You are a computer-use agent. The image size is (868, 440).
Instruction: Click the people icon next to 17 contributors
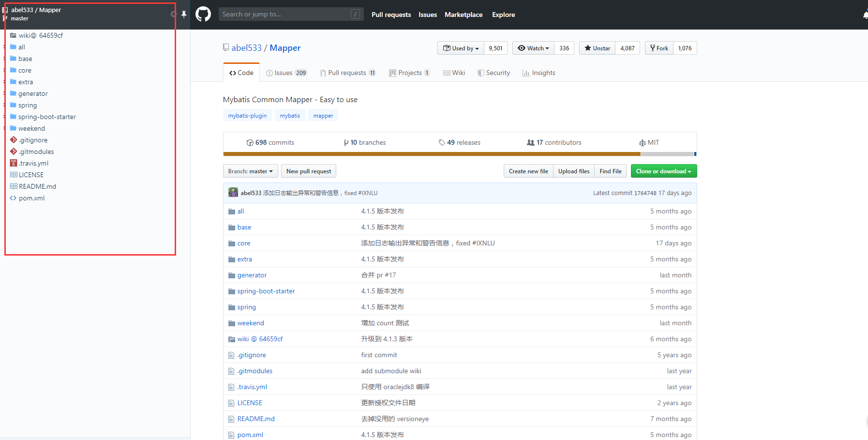pos(531,143)
